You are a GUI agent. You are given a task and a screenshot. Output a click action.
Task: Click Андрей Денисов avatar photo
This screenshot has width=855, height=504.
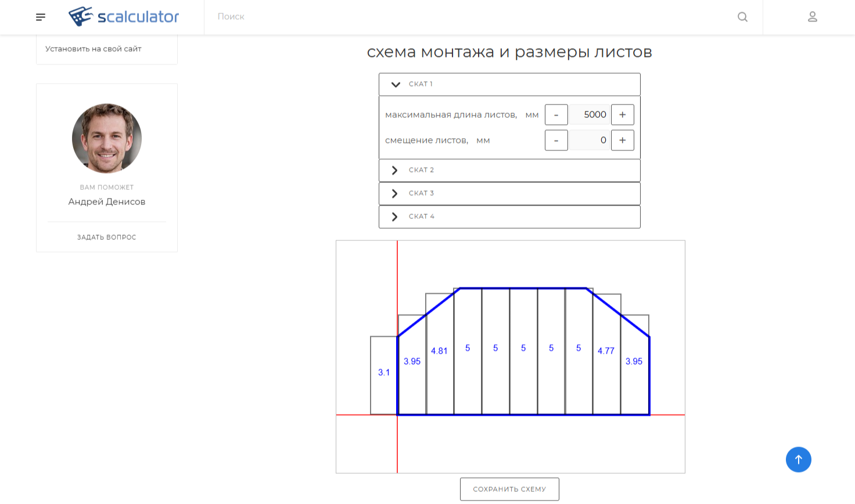tap(107, 138)
